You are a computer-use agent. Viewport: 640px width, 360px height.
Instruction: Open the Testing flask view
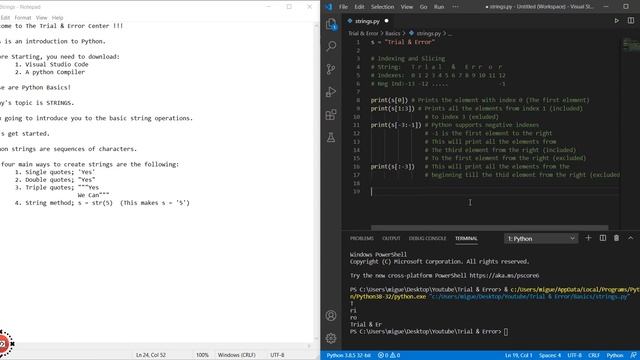(331, 138)
